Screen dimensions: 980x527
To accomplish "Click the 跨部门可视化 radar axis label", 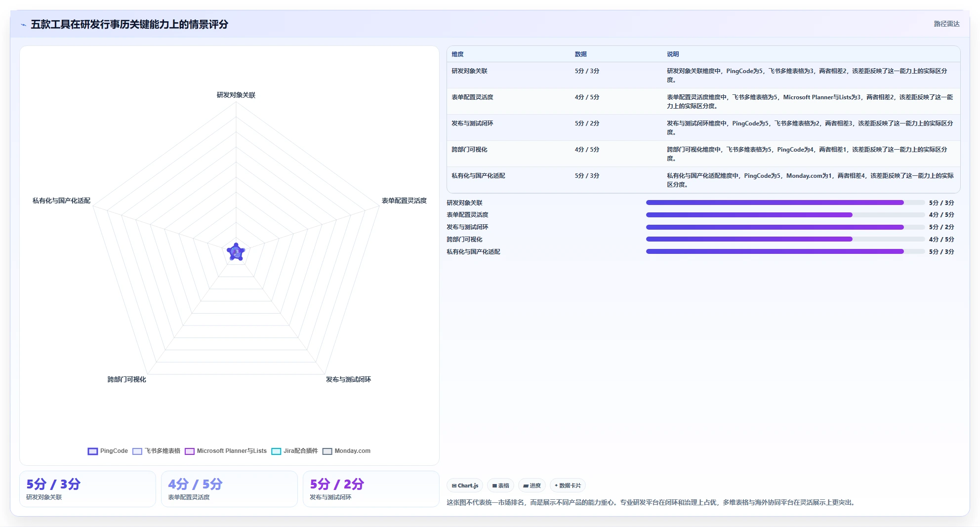I will point(127,379).
